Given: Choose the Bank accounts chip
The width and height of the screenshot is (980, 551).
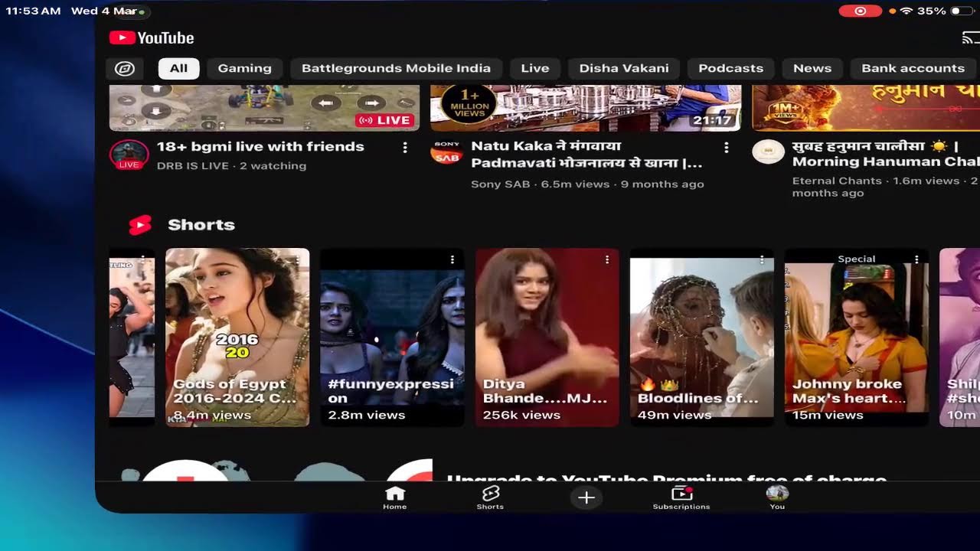Looking at the screenshot, I should click(913, 68).
